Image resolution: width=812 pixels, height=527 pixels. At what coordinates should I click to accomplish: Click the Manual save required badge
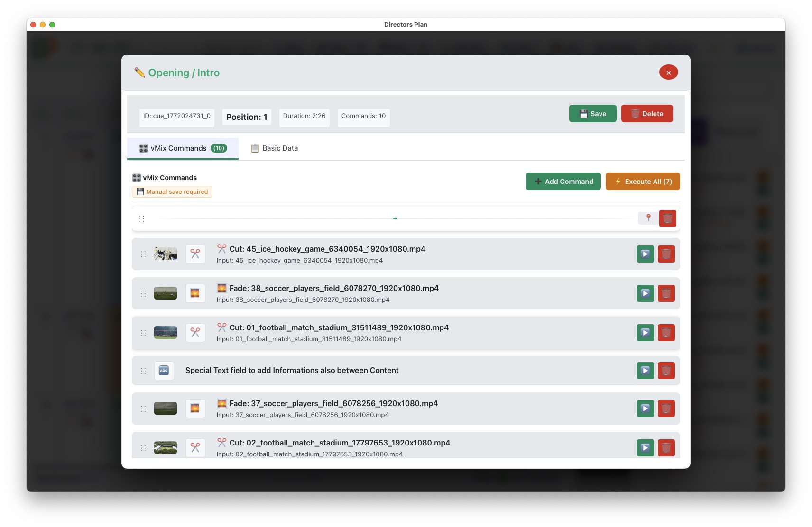pos(172,191)
